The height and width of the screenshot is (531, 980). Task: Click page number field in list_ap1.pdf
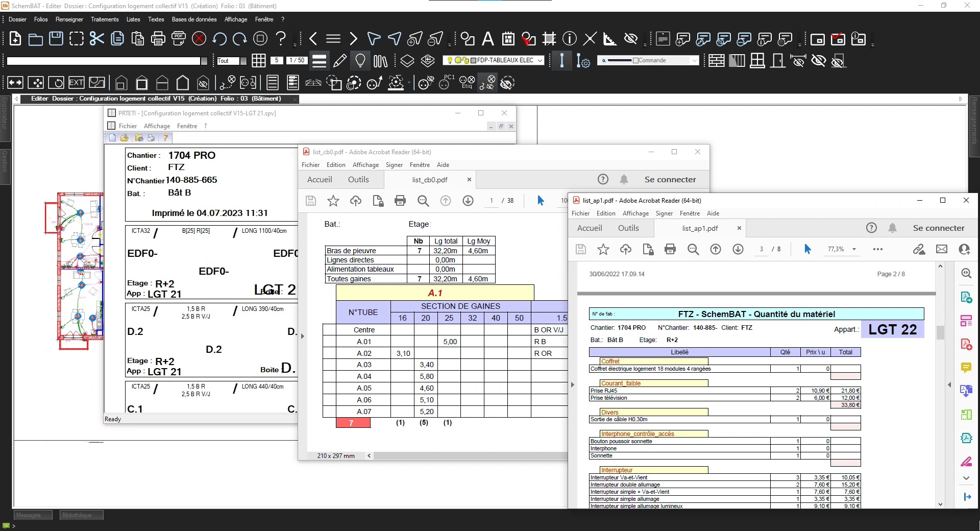(761, 249)
